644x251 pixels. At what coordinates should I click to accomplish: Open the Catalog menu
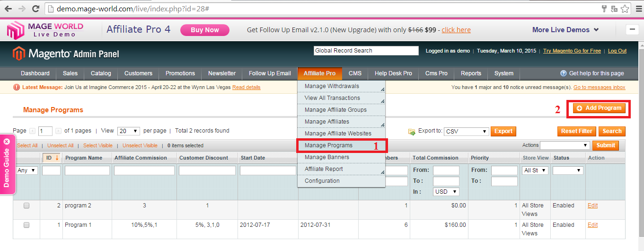[x=101, y=73]
